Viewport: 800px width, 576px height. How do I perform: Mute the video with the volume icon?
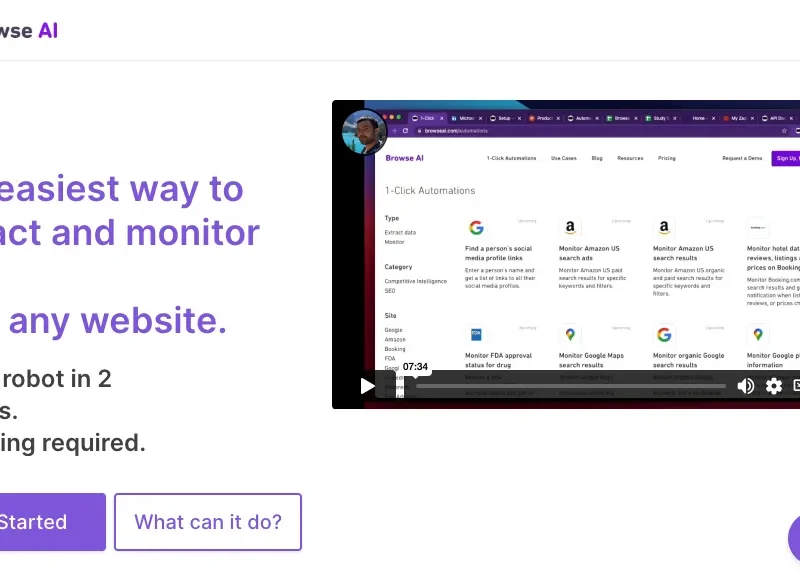coord(747,386)
